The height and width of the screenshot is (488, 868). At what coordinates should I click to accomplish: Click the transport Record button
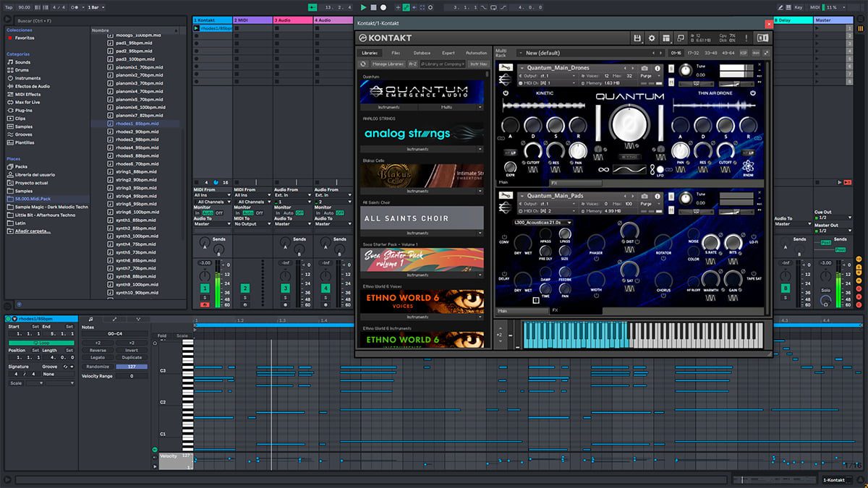[x=383, y=7]
